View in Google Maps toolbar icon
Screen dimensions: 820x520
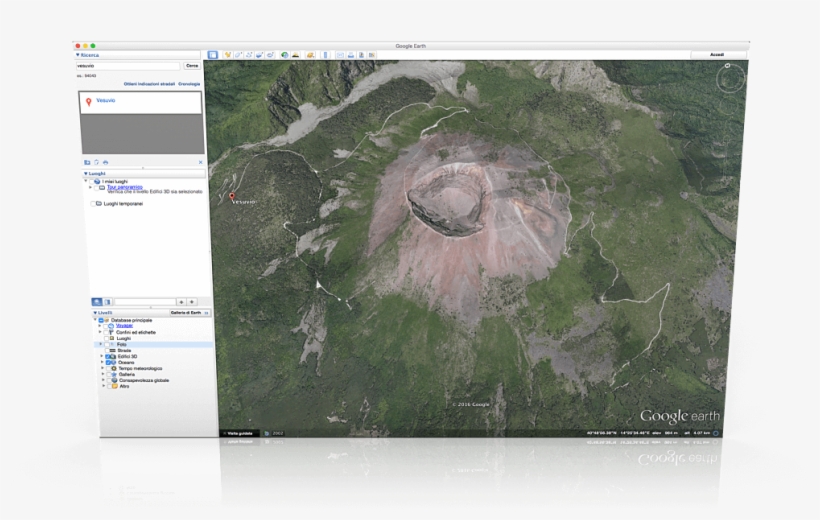[x=372, y=55]
